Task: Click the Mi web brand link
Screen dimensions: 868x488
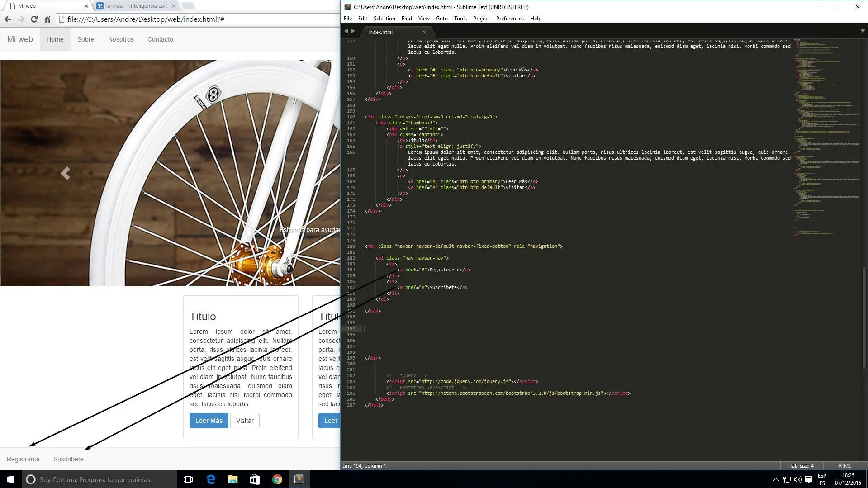Action: point(20,39)
